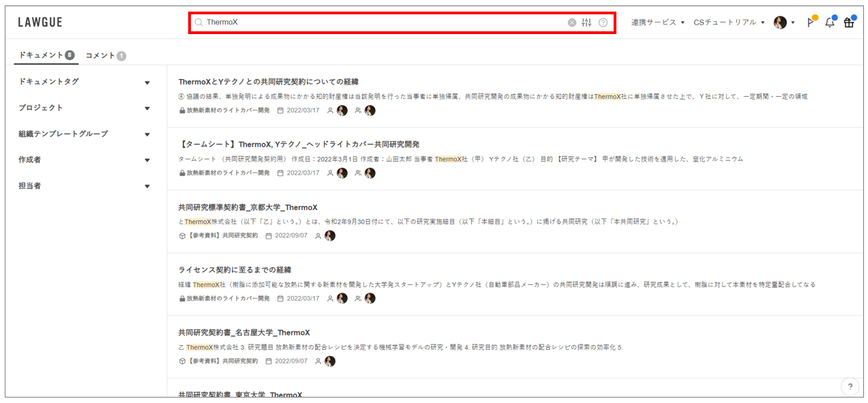Screen dimensions: 868x403
Task: Open the gift box icon
Action: tap(849, 23)
